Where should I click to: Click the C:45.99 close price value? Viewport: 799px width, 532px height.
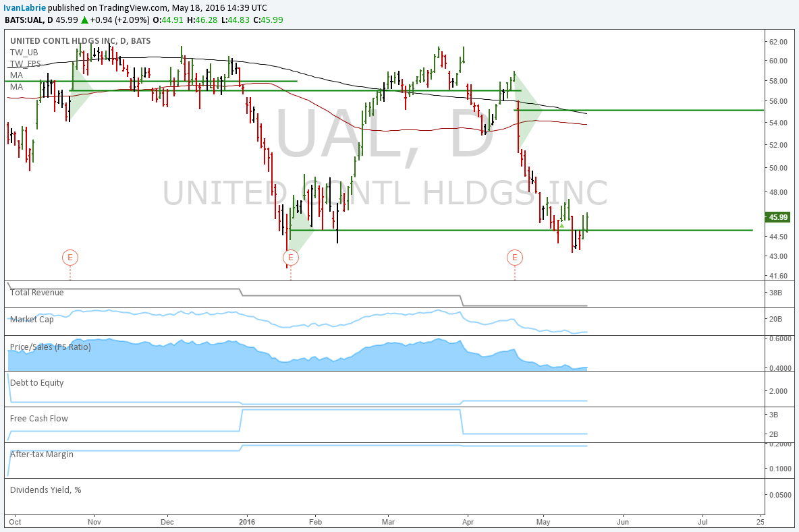(x=268, y=20)
